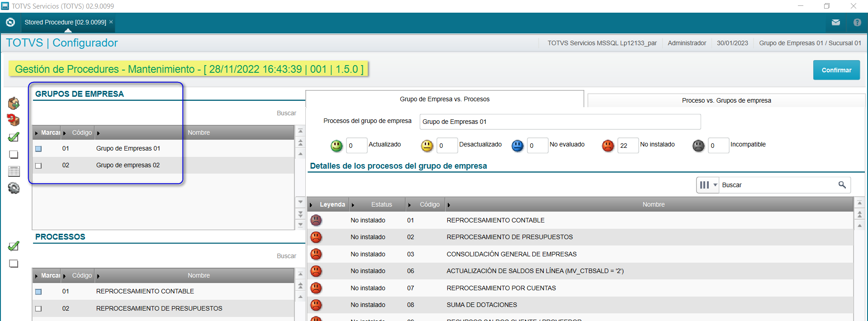Click unmark-all empty box icon for company groups
The image size is (868, 321).
click(x=14, y=154)
